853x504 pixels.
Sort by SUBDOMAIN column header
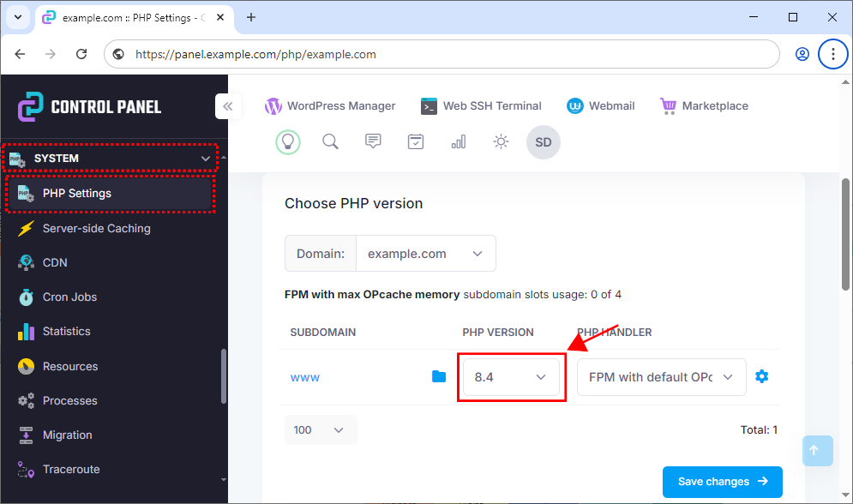click(322, 333)
